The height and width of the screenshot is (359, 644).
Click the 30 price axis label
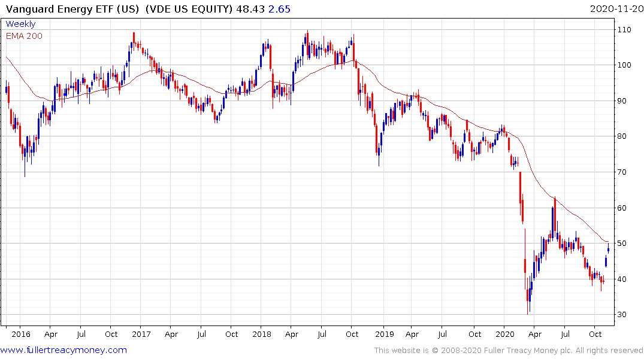622,315
